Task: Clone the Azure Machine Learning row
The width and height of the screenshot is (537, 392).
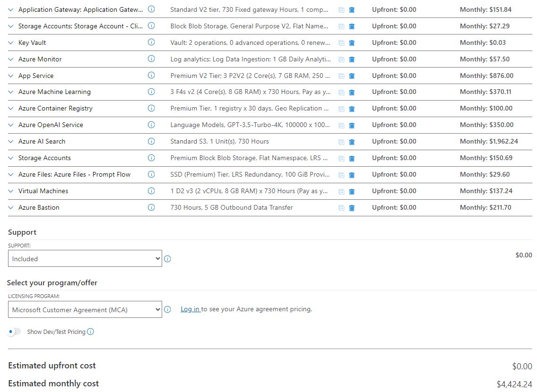Action: tap(341, 93)
